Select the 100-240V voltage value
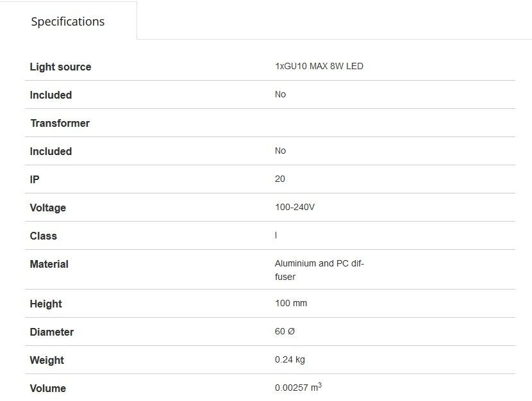 coord(295,207)
